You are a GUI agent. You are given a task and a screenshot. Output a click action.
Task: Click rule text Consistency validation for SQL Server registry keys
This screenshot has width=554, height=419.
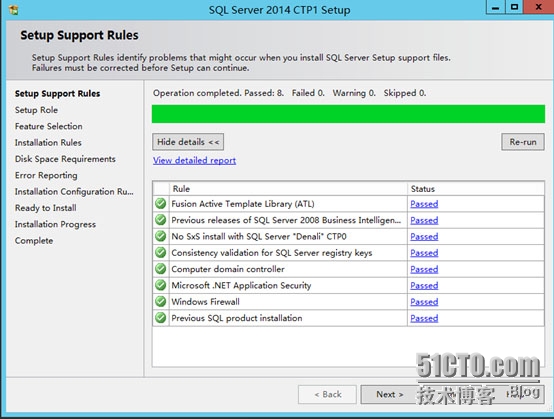272,253
